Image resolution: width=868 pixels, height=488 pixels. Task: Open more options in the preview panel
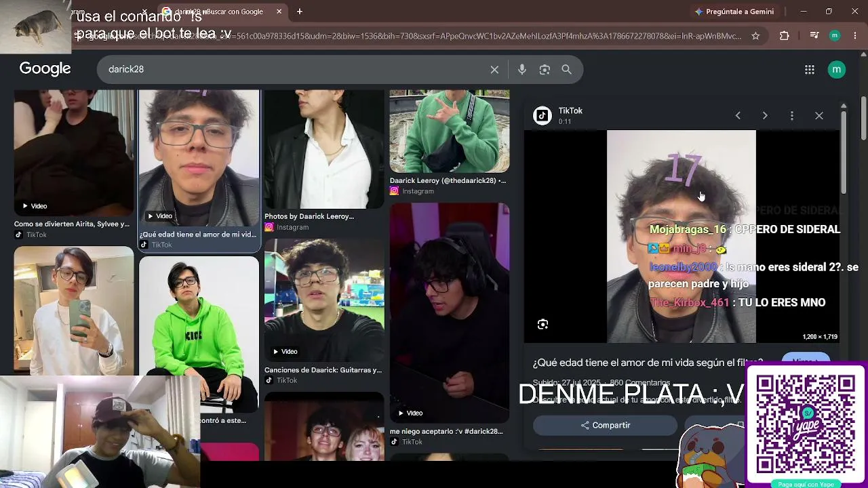[791, 116]
